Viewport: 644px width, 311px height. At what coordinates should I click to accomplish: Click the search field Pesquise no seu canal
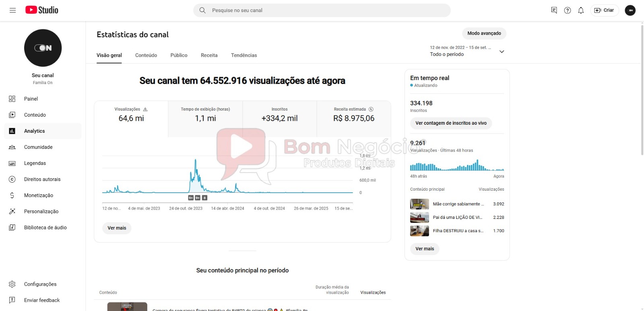pyautogui.click(x=322, y=10)
